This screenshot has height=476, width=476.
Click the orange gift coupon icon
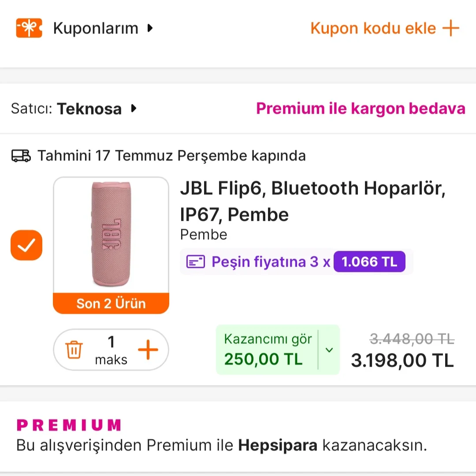click(x=29, y=28)
